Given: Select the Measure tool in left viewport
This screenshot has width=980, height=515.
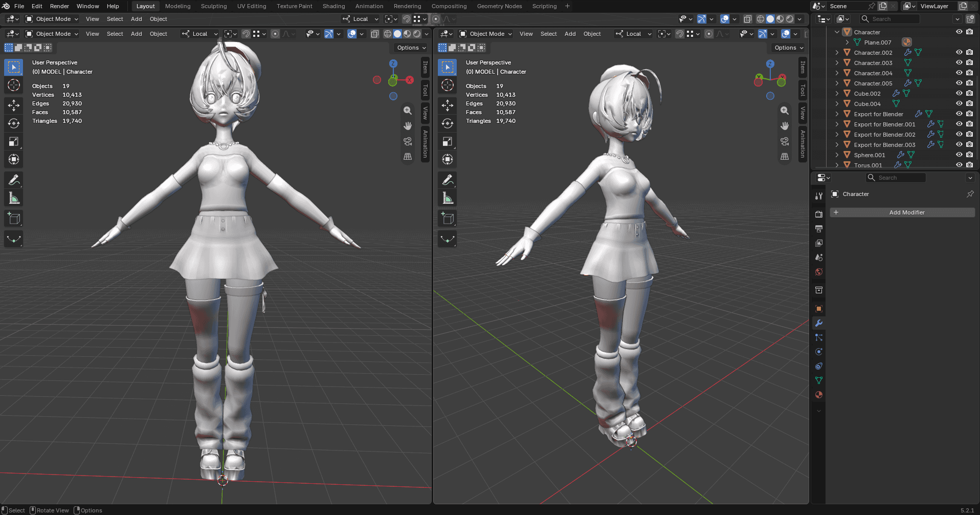Looking at the screenshot, I should (x=14, y=198).
